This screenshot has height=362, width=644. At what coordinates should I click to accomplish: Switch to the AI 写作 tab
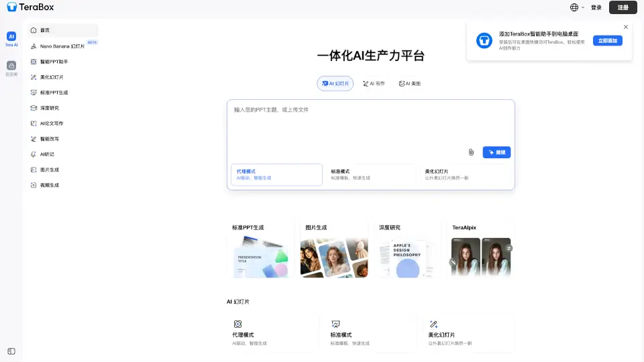coord(374,84)
